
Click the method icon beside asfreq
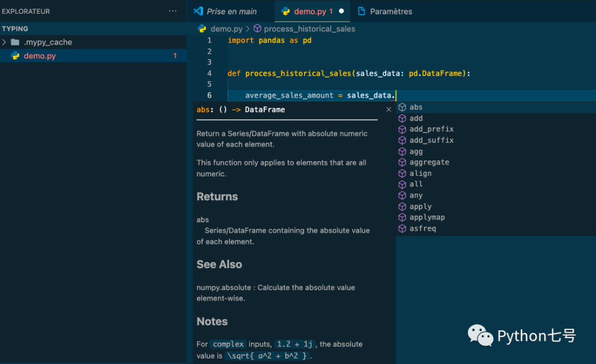point(402,228)
